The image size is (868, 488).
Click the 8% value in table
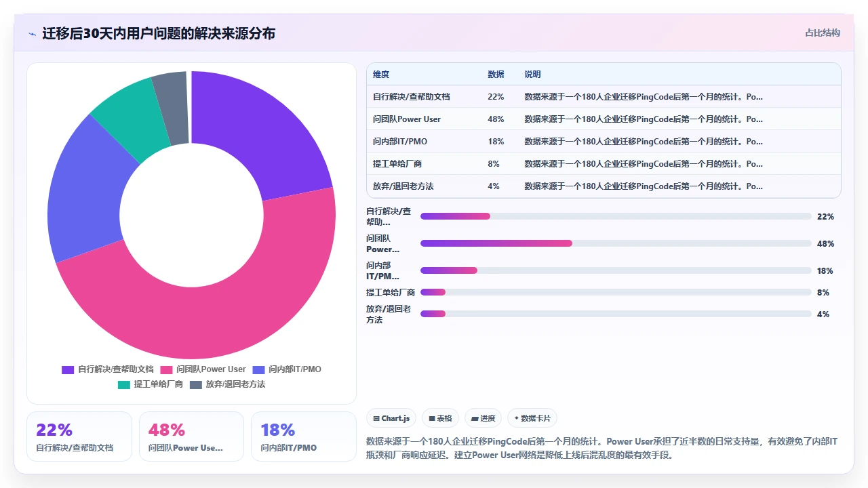click(x=494, y=164)
